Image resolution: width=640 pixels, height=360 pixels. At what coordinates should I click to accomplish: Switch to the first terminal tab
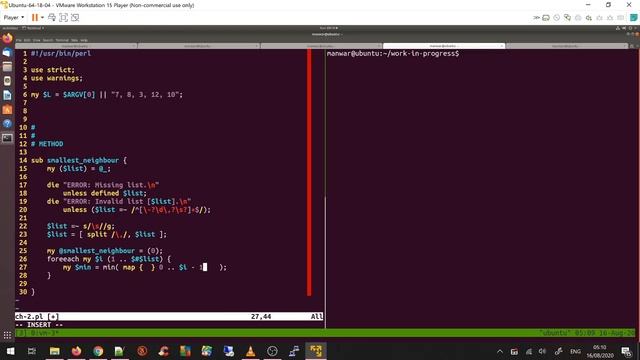click(x=76, y=46)
